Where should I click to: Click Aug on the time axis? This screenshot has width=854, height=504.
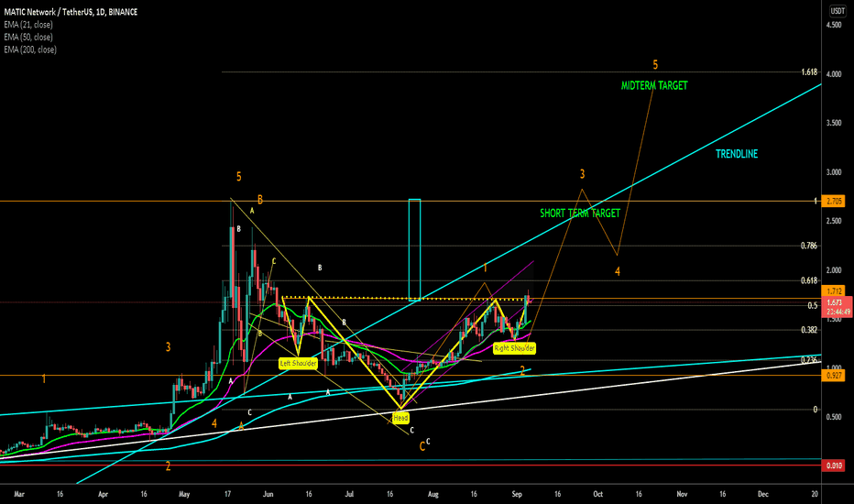click(x=433, y=494)
